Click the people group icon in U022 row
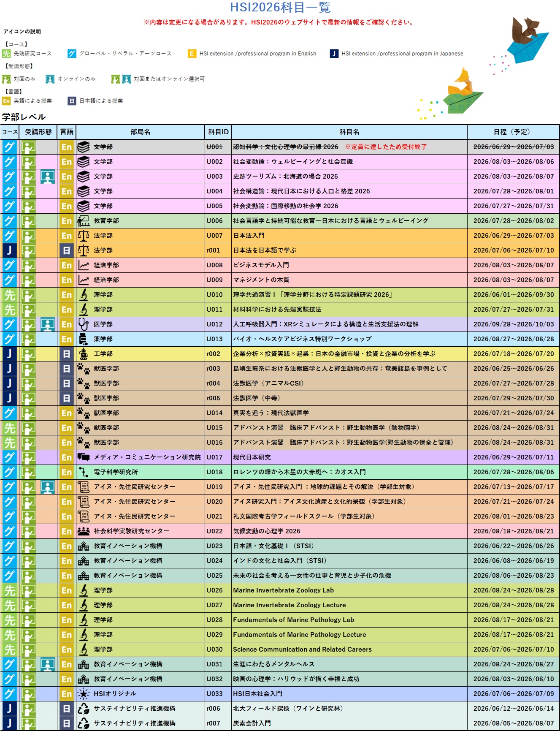Image resolution: width=560 pixels, height=731 pixels. pyautogui.click(x=84, y=531)
